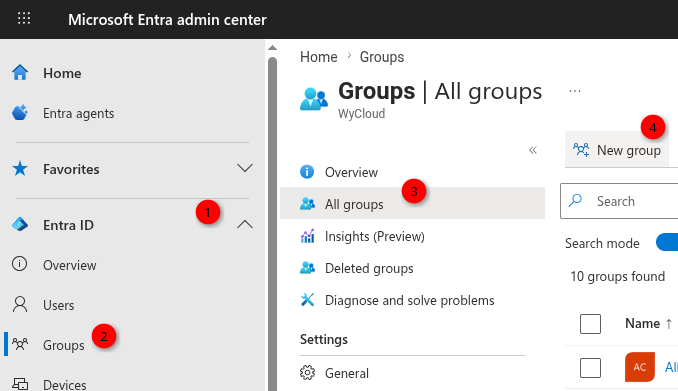Image resolution: width=678 pixels, height=391 pixels.
Task: Click the Devices icon in sidebar
Action: 20,384
